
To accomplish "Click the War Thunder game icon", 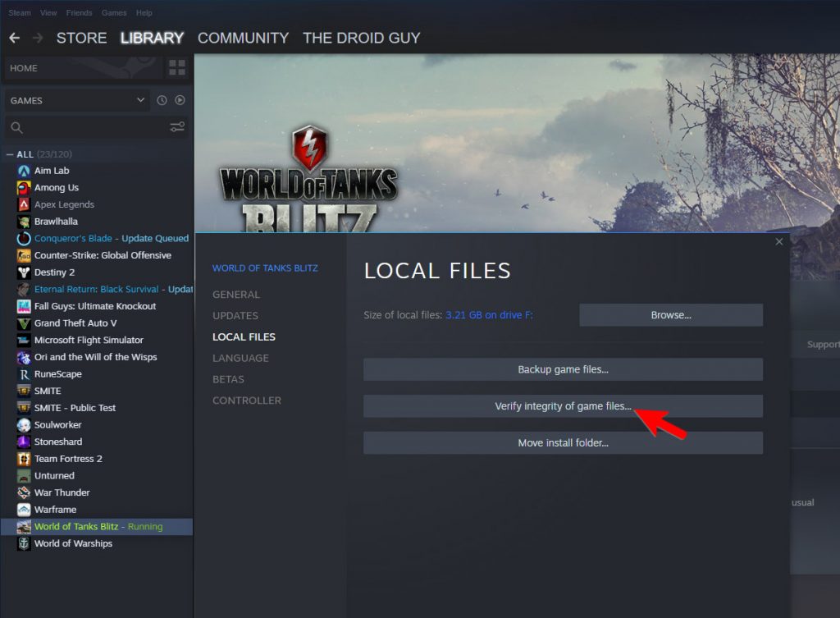I will pos(24,493).
